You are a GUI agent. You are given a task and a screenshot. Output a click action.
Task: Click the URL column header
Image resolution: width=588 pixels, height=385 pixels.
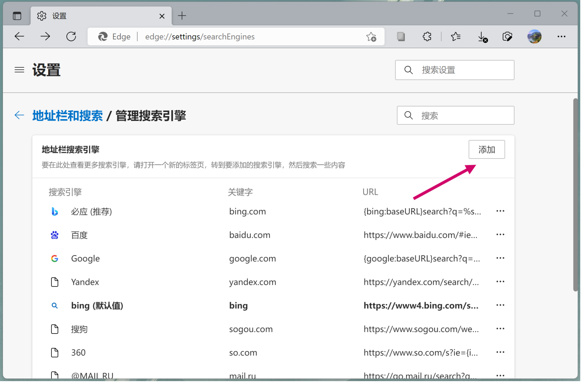370,192
